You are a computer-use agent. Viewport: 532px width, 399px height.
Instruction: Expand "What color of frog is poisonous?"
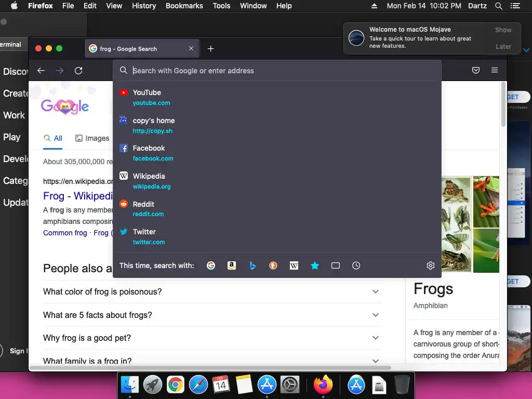212,291
